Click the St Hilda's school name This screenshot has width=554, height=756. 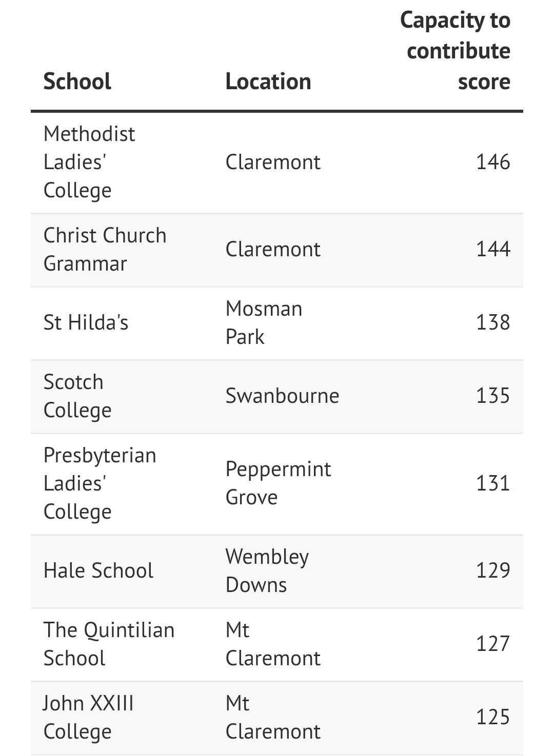pos(86,322)
